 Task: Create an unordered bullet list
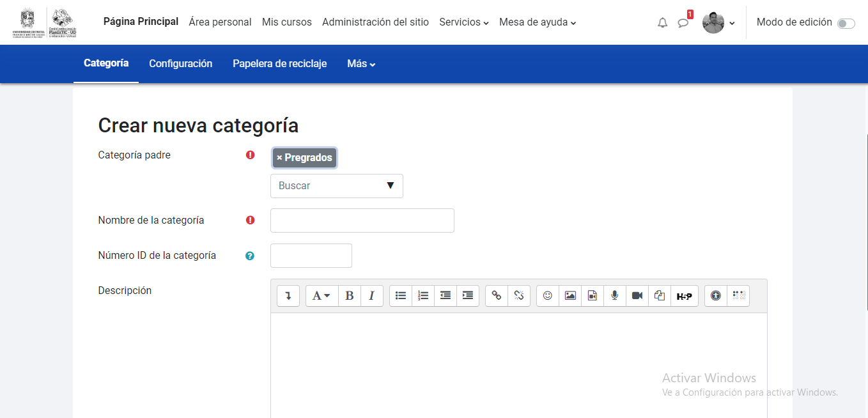tap(401, 295)
